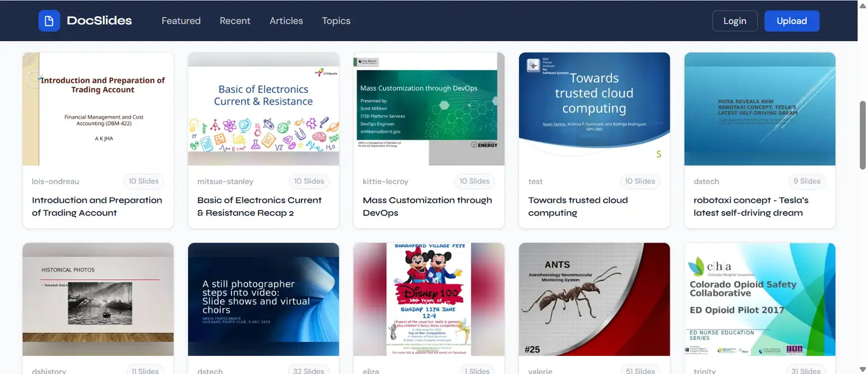Click the Login button
868x374 pixels.
click(735, 21)
